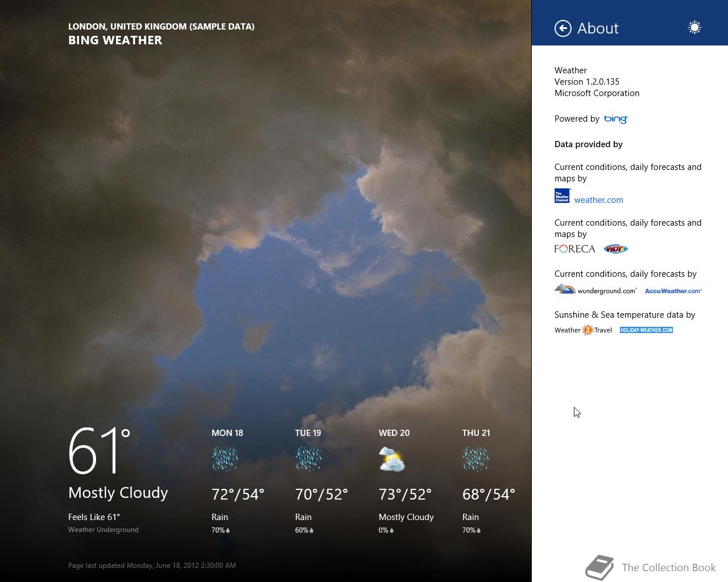Click the current temperature 61°
The height and width of the screenshot is (582, 728).
tap(100, 451)
